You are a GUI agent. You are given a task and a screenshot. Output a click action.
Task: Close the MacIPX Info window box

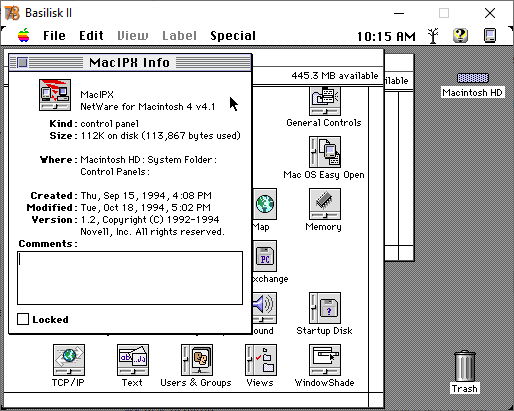click(x=22, y=62)
